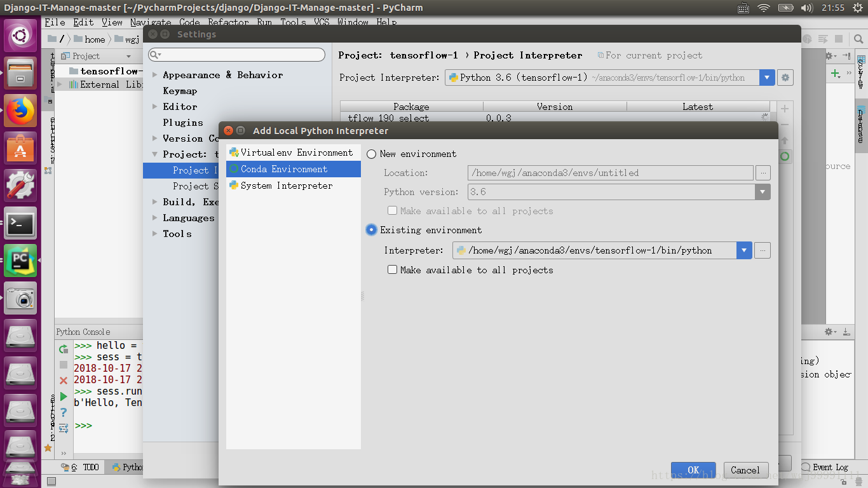Screen dimensions: 868x488
Task: Click the gray stop square in Python Console
Action: tap(64, 365)
